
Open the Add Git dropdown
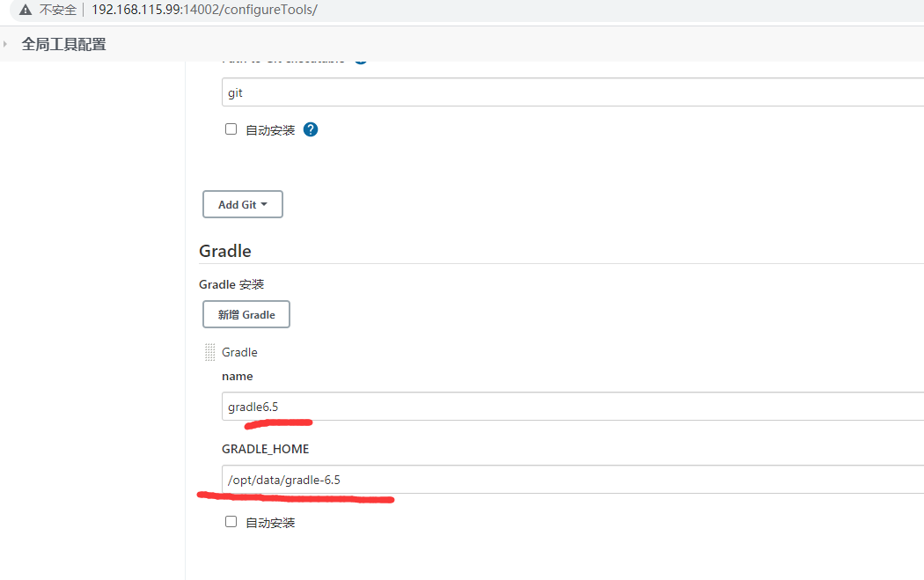point(243,204)
